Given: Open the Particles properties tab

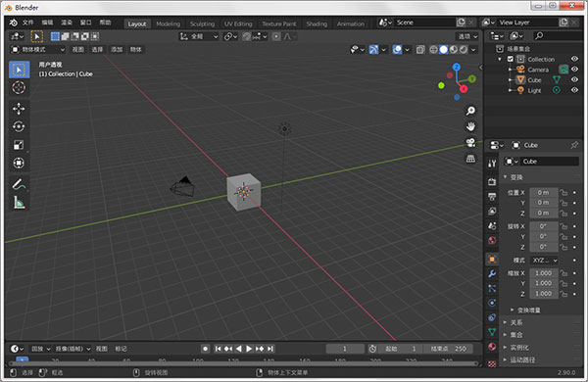Looking at the screenshot, I should [x=492, y=288].
